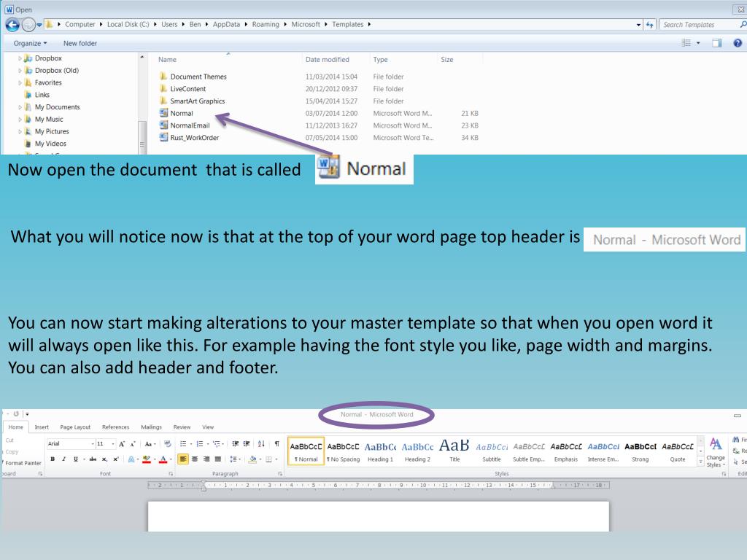The width and height of the screenshot is (747, 560).
Task: Expand the Styles gallery More arrow
Action: (700, 462)
